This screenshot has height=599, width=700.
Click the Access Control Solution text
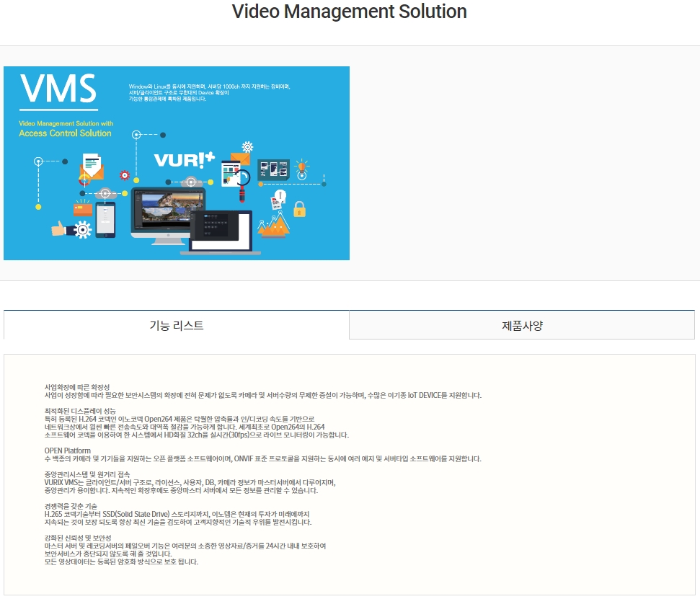click(x=65, y=133)
